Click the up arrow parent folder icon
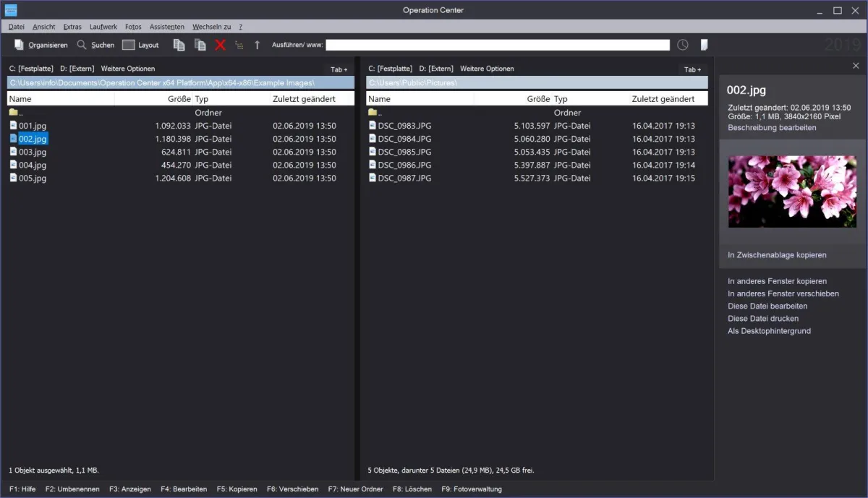 (257, 45)
